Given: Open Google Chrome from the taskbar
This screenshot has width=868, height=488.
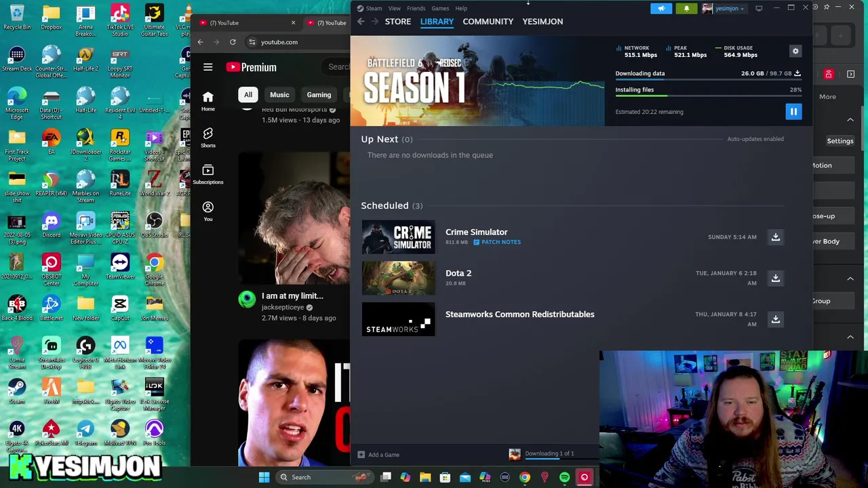Looking at the screenshot, I should point(525,477).
